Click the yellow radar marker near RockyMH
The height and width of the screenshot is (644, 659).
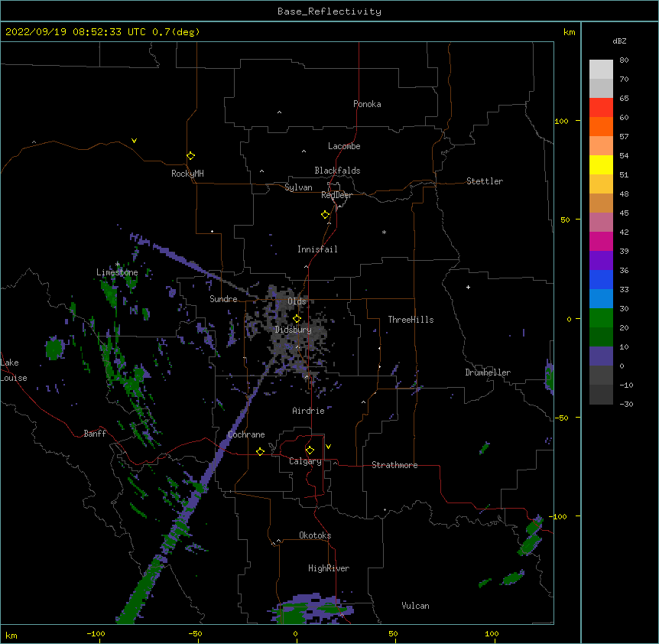click(191, 156)
